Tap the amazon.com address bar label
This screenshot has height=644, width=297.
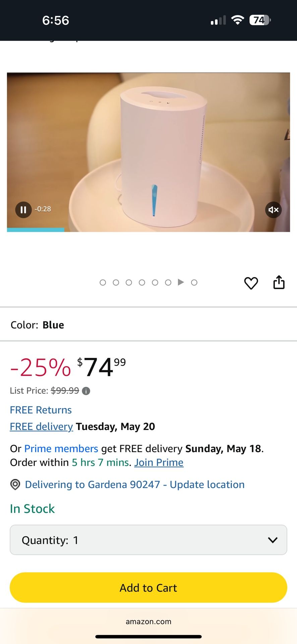coord(148,621)
